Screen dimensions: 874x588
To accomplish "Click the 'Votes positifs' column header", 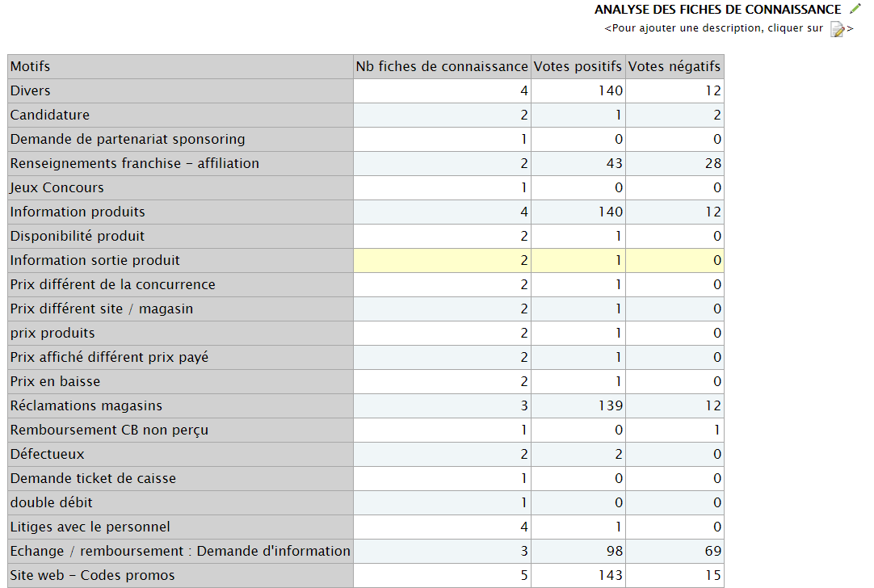I will (x=578, y=66).
